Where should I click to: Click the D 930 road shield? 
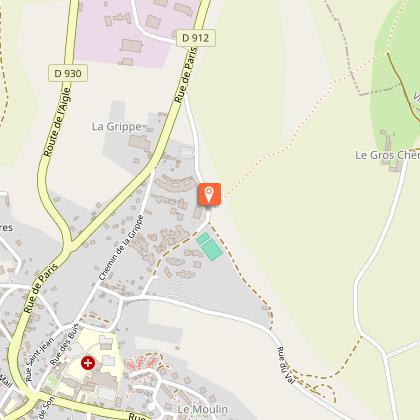(x=68, y=73)
